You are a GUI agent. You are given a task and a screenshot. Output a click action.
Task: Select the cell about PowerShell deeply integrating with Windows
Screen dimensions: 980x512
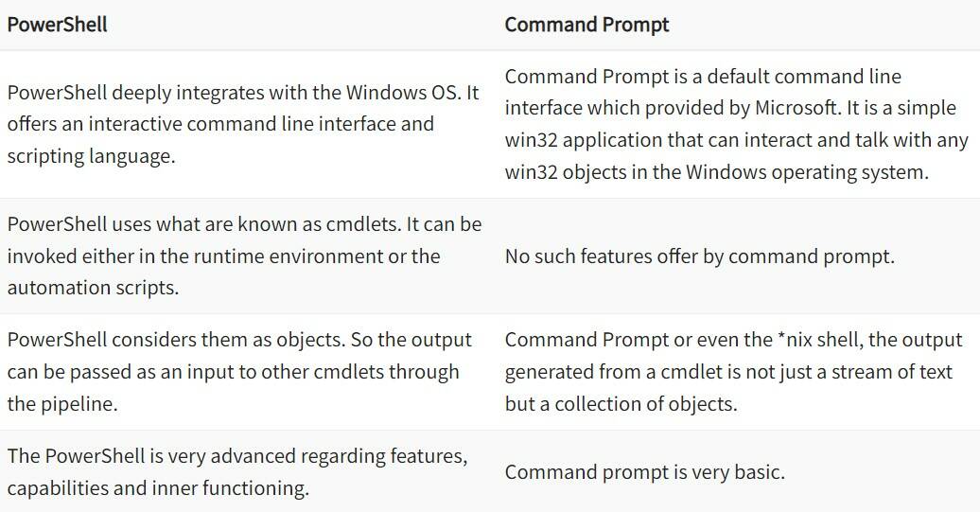pyautogui.click(x=244, y=124)
